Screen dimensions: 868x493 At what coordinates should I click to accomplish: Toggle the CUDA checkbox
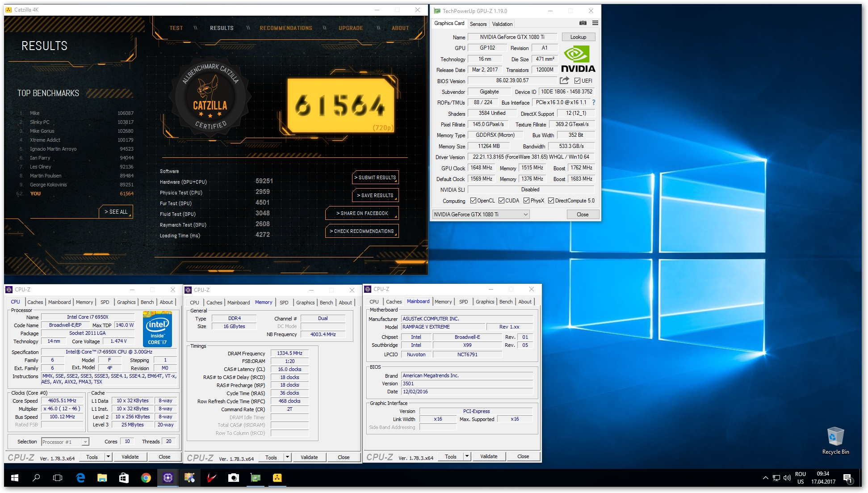pos(501,201)
